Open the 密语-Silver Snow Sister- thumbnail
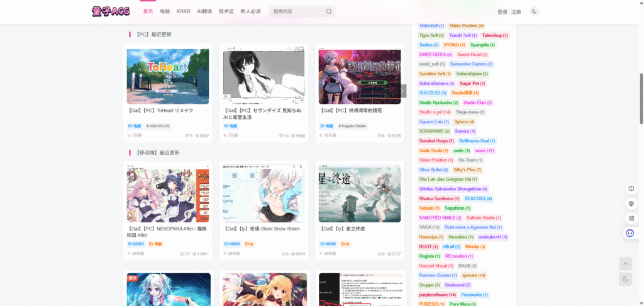This screenshot has height=306, width=644. click(264, 193)
